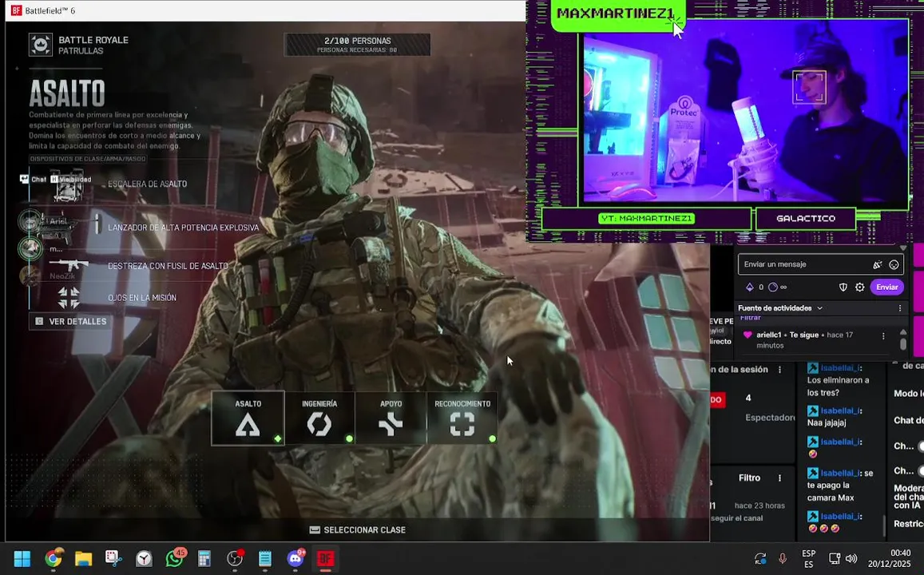This screenshot has height=575, width=924.
Task: Open Fuente de actividades three-dot menu
Action: 900,308
